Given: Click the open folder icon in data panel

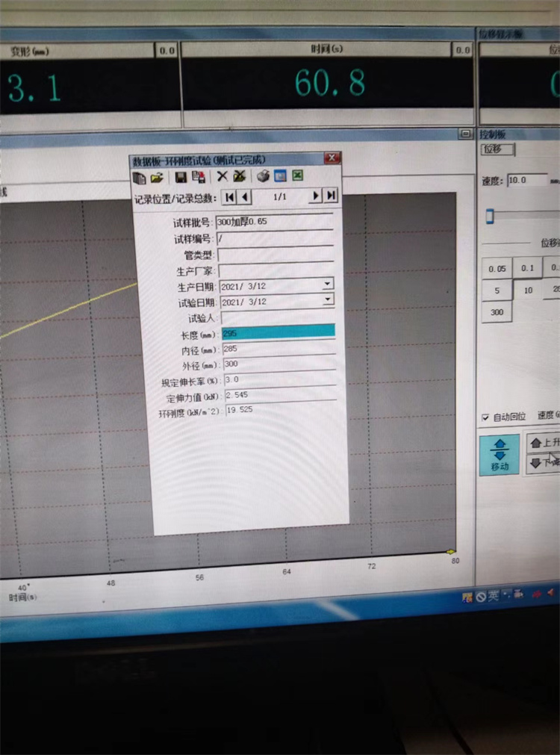Looking at the screenshot, I should point(157,178).
